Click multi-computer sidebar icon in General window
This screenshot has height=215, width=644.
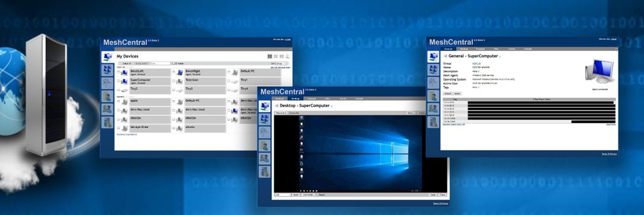click(433, 70)
